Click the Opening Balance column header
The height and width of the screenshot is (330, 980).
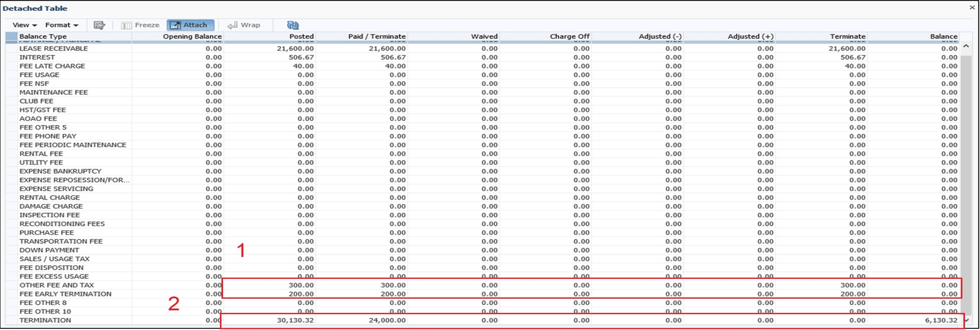tap(178, 36)
